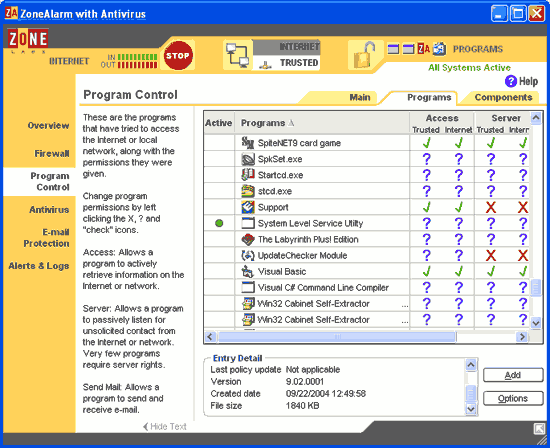
Task: Toggle Access Internet for Visual C# Command Line Compiler
Action: (458, 287)
